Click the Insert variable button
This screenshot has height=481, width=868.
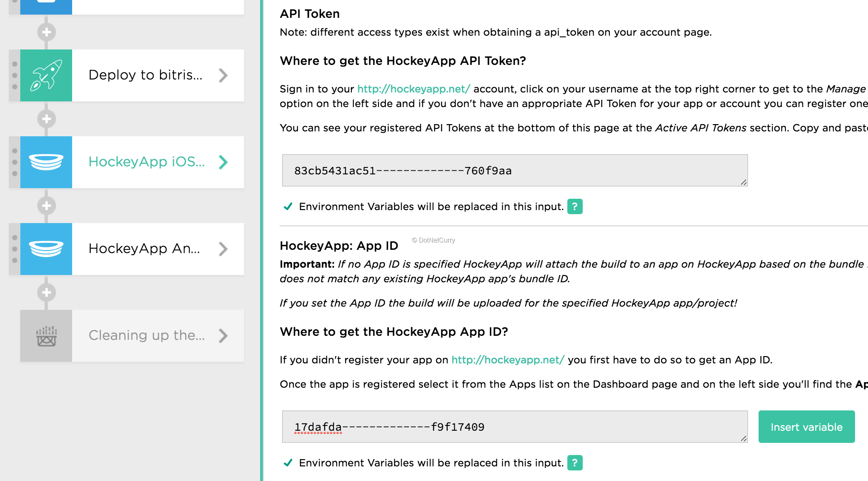click(x=806, y=427)
